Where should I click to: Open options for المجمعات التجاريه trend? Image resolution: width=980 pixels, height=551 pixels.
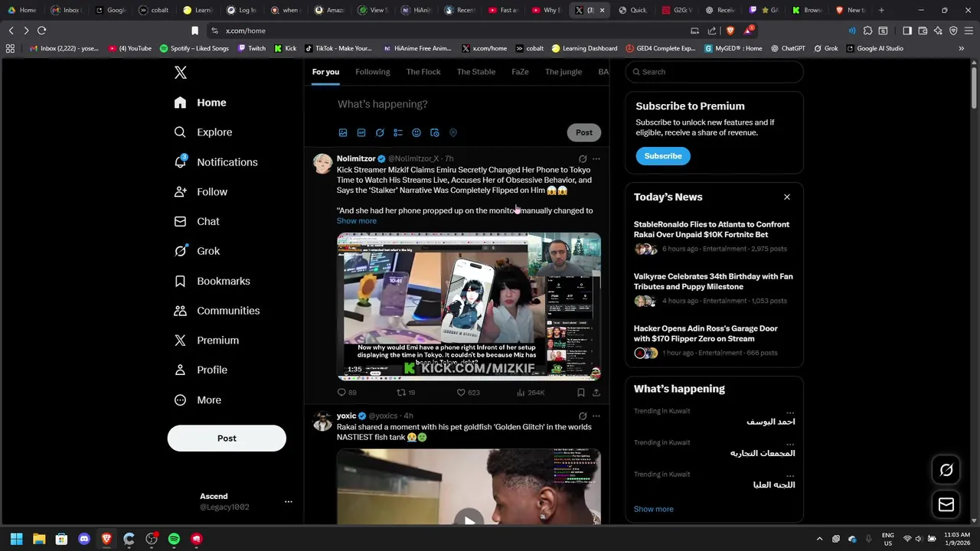789,443
